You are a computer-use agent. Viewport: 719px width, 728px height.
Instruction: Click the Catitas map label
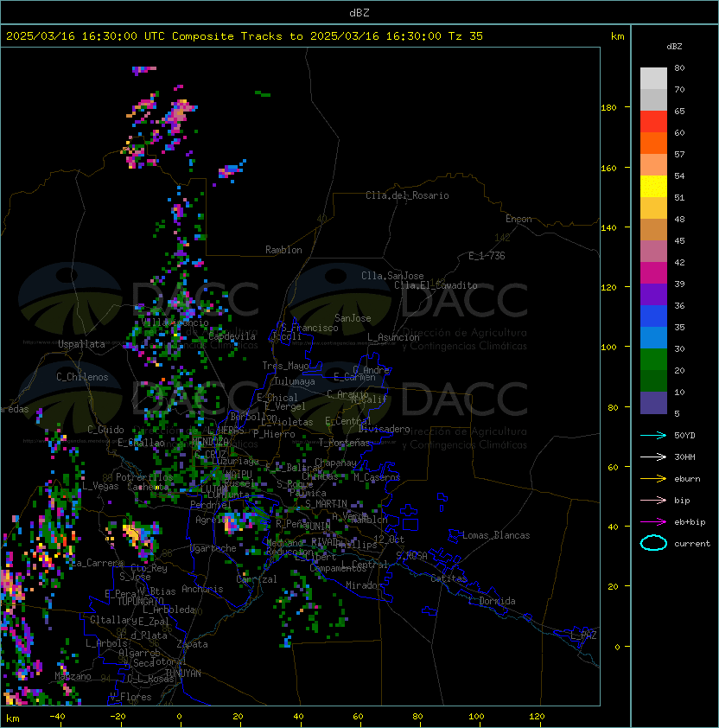click(449, 578)
